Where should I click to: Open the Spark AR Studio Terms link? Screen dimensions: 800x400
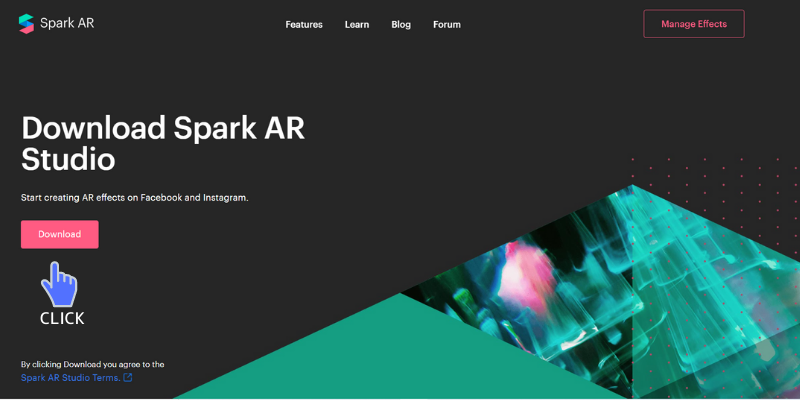70,378
